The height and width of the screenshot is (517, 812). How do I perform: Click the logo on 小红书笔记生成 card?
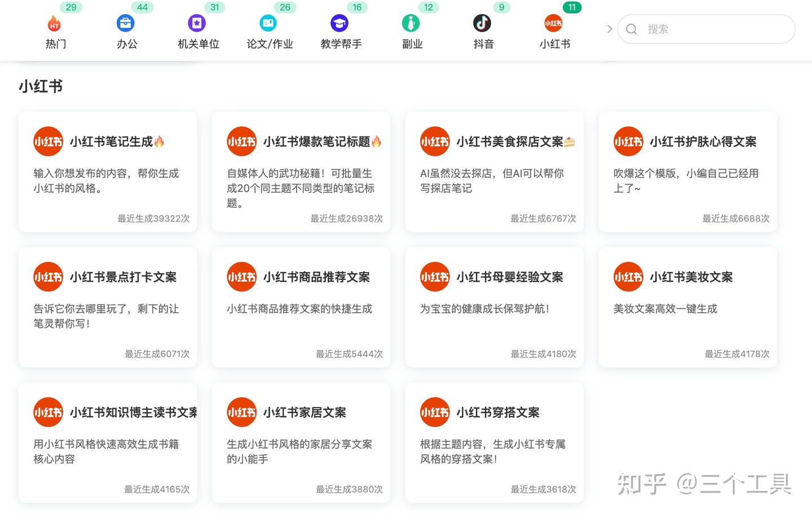48,141
